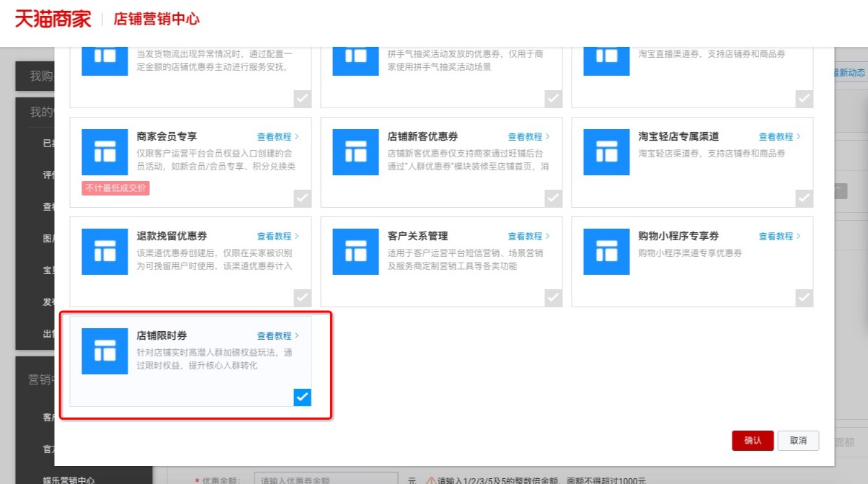Click the 退款挽留优惠券 card icon
Image resolution: width=868 pixels, height=484 pixels.
(105, 252)
